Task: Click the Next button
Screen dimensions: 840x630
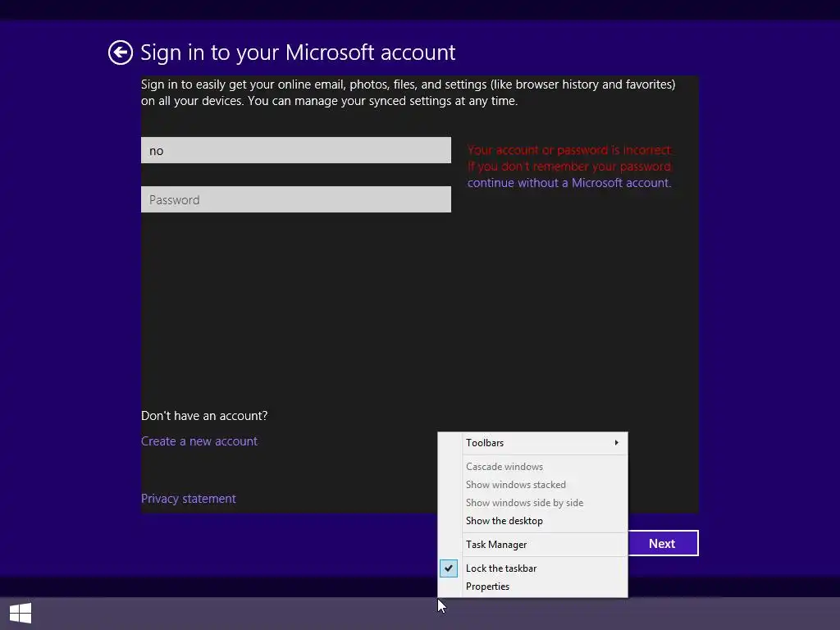Action: point(663,543)
